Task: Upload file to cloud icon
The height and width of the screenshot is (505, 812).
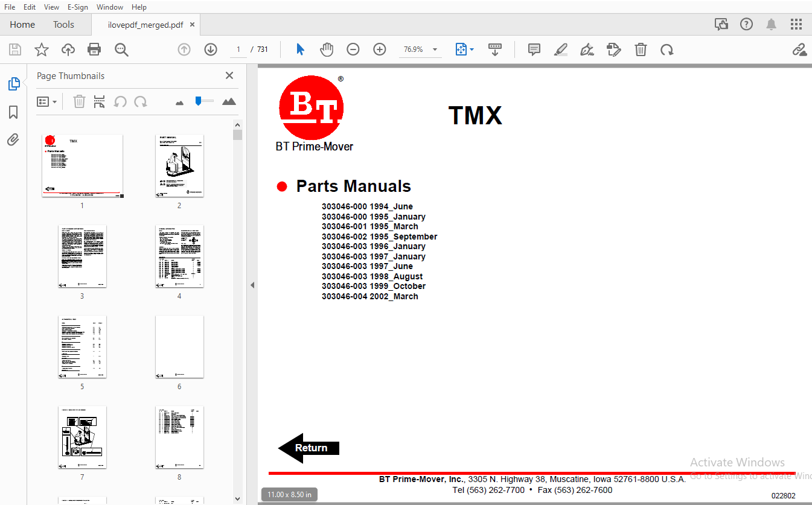Action: (x=68, y=49)
